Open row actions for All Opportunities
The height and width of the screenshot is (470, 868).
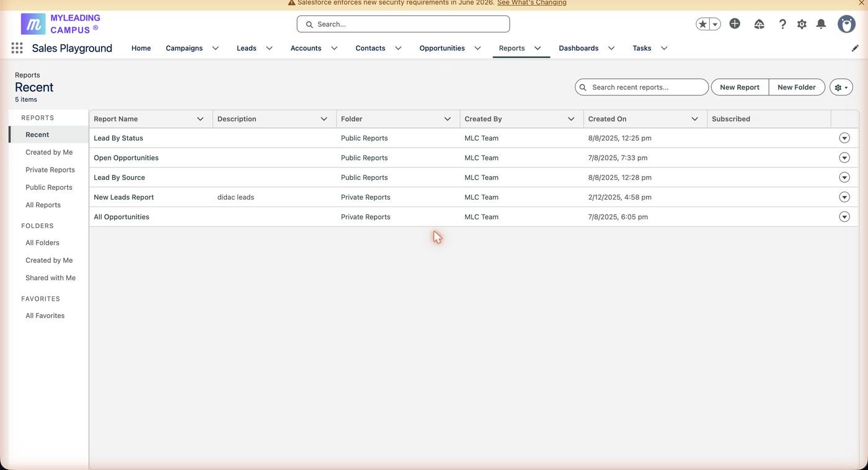(844, 216)
